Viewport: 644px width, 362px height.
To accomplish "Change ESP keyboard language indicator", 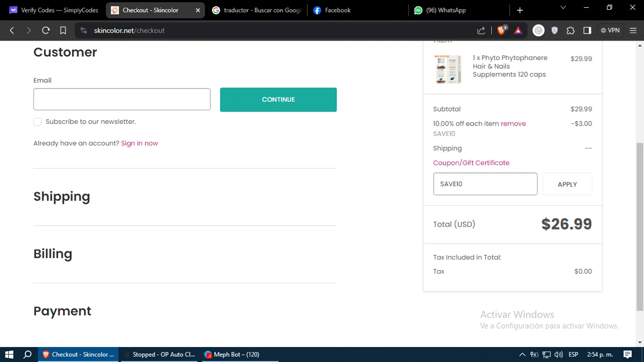I will click(573, 354).
